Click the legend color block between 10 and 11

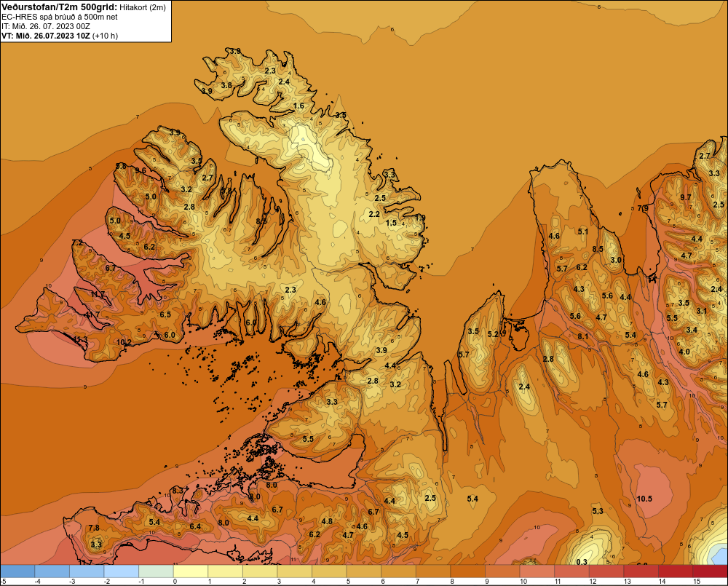coord(537,571)
